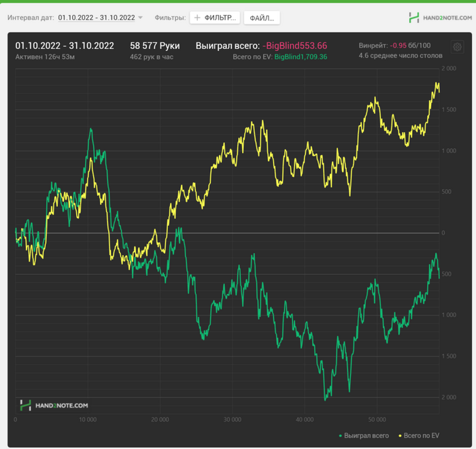Click the Активен 126ч 53м active time label

pos(45,57)
